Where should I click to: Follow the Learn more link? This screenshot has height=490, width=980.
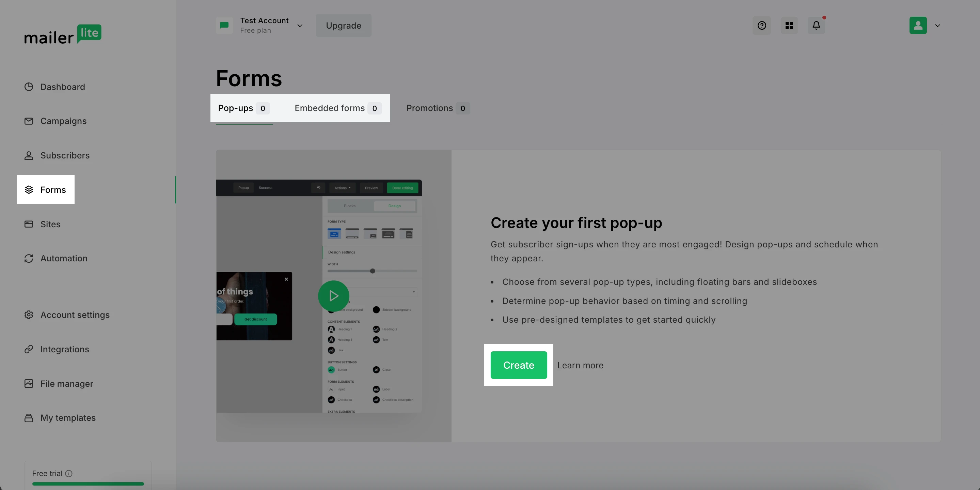[580, 365]
